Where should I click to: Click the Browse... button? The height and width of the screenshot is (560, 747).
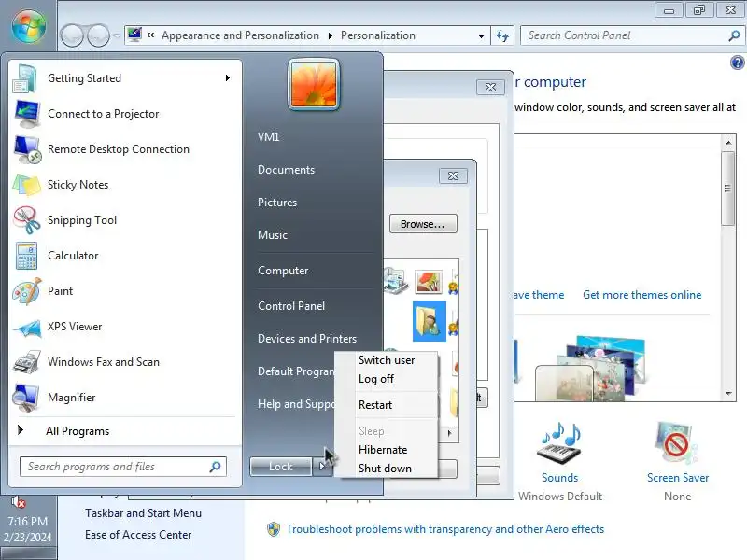[x=423, y=224]
